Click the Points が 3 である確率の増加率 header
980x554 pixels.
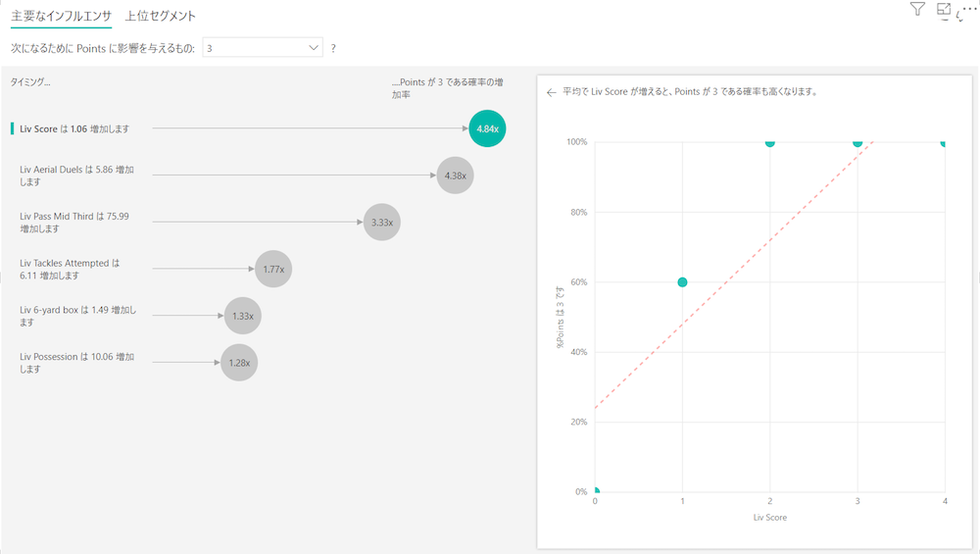coord(448,88)
